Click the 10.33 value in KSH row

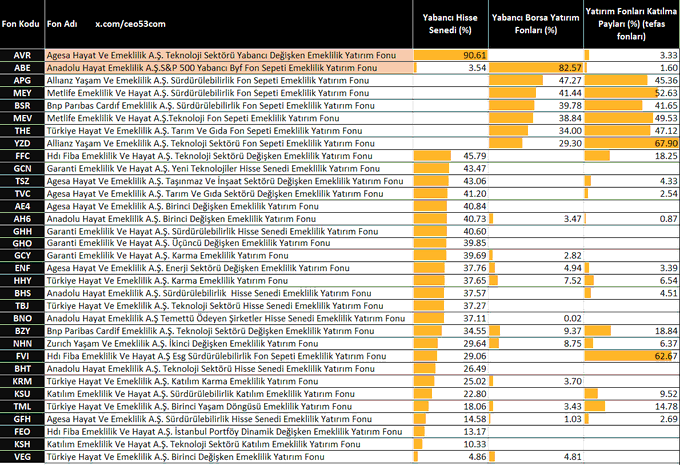(472, 443)
